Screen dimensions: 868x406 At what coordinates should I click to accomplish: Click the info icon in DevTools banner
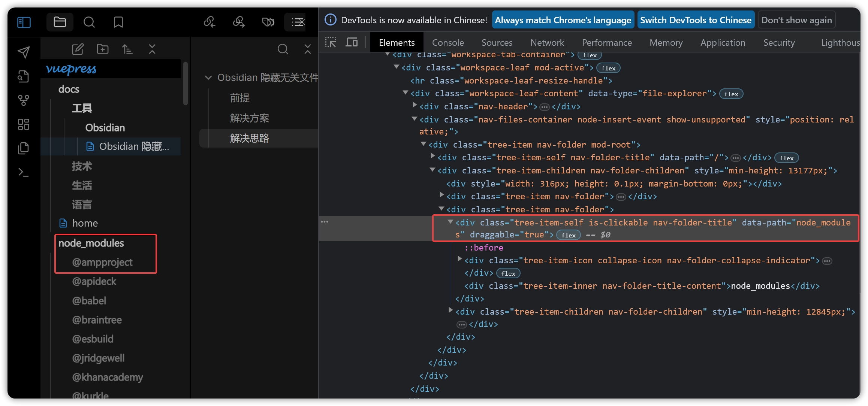coord(330,20)
